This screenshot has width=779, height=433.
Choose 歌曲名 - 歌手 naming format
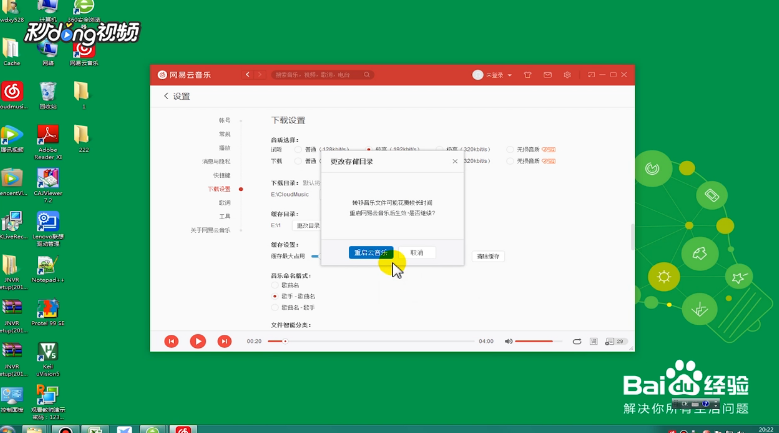(274, 307)
